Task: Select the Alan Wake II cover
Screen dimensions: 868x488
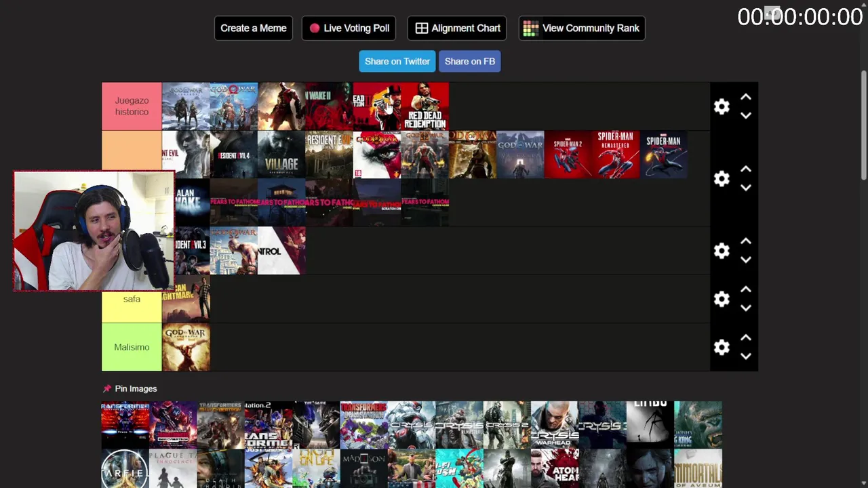Action: coord(329,106)
